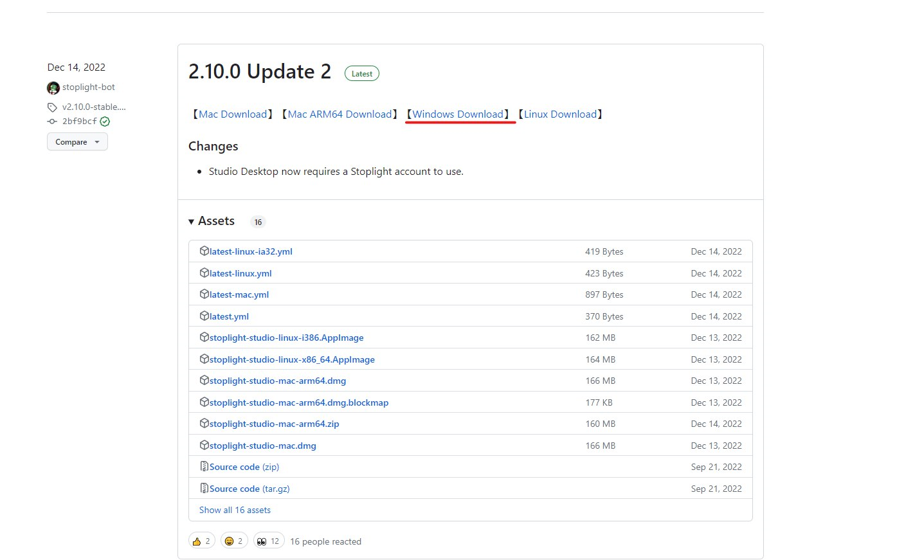The width and height of the screenshot is (924, 560).
Task: Download latest-mac.yml
Action: coord(239,294)
